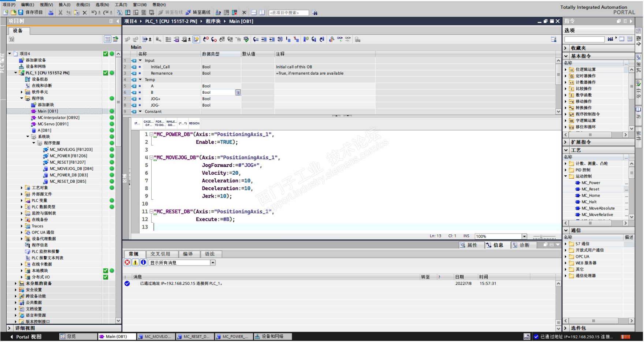Click the Compile icon in main toolbar
644x342 pixels.
tap(120, 12)
